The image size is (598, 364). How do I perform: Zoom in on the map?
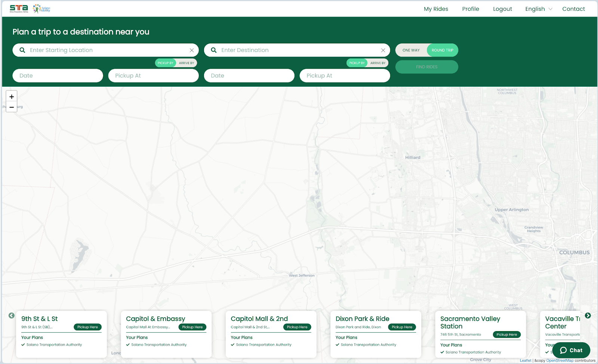(12, 97)
